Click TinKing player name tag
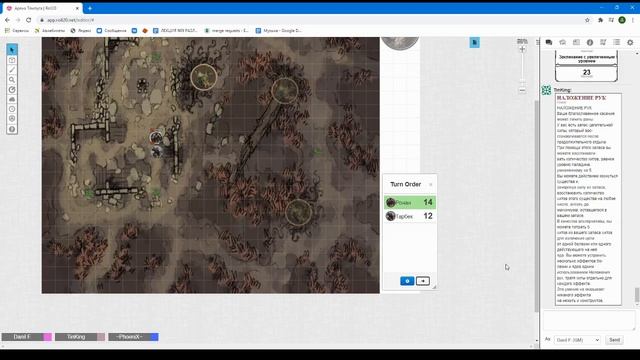The image size is (640, 360). click(76, 337)
